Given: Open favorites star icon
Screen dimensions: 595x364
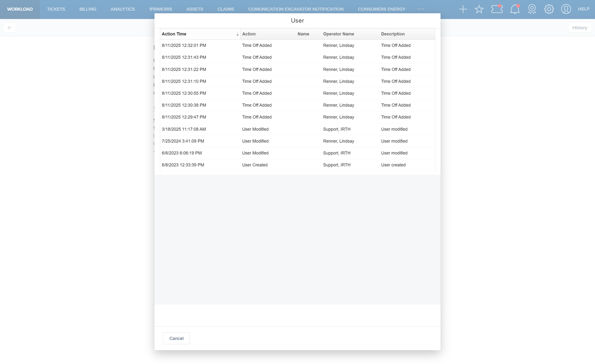Looking at the screenshot, I should coord(479,9).
